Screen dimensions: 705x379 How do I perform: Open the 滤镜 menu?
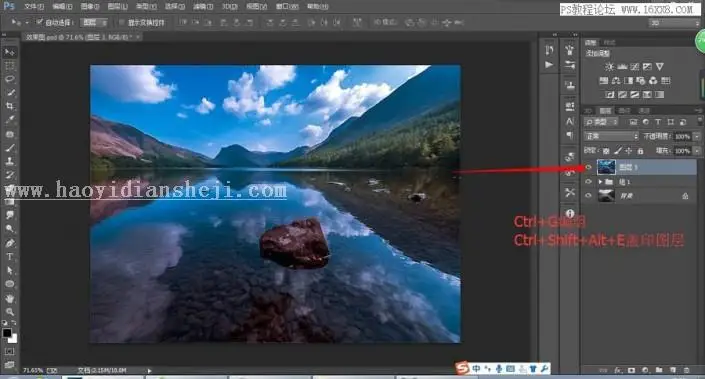(203, 6)
